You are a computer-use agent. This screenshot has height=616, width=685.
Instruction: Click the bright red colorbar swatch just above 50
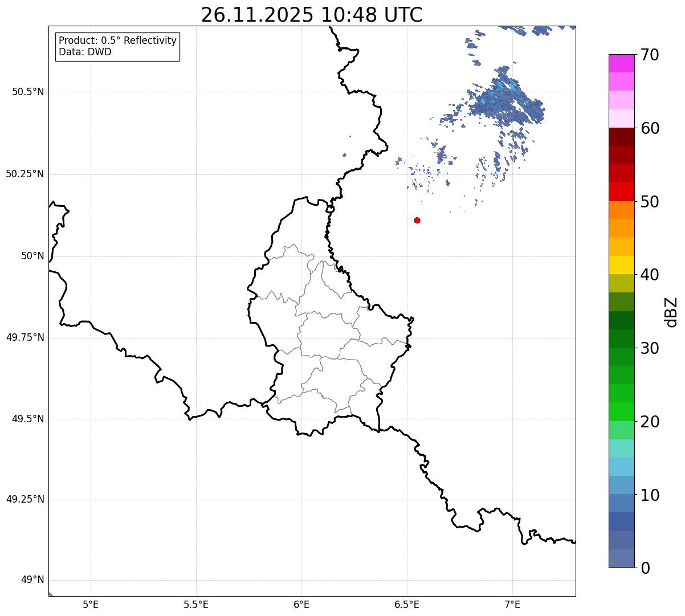[x=621, y=192]
